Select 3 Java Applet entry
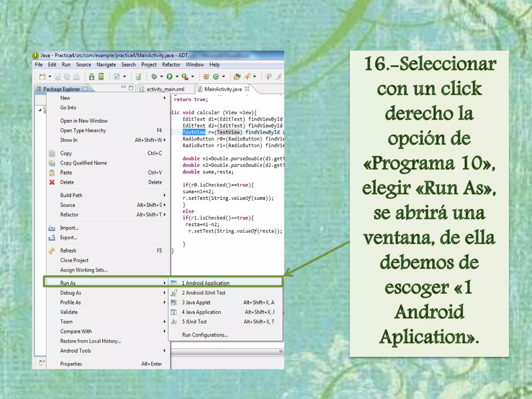The width and height of the screenshot is (532, 399). [226, 302]
